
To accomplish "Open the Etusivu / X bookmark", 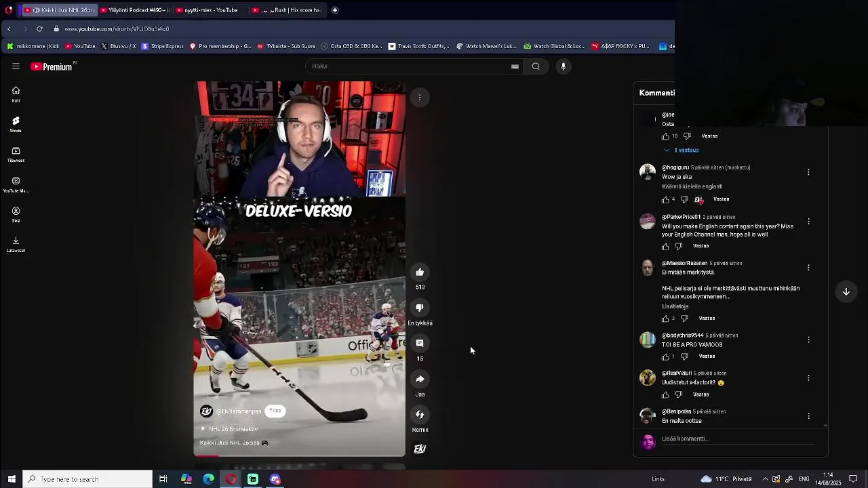I will tap(119, 46).
